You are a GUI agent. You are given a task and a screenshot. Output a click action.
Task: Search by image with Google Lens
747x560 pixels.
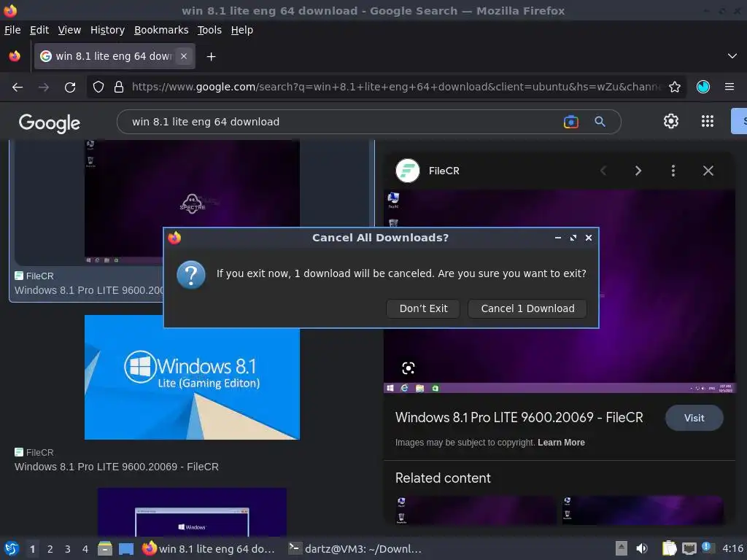[570, 122]
